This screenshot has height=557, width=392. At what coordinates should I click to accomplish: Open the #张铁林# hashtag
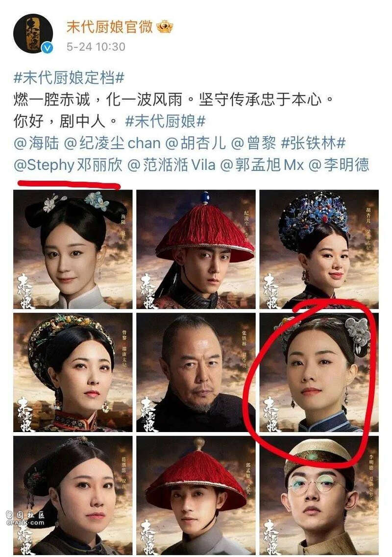click(x=313, y=143)
